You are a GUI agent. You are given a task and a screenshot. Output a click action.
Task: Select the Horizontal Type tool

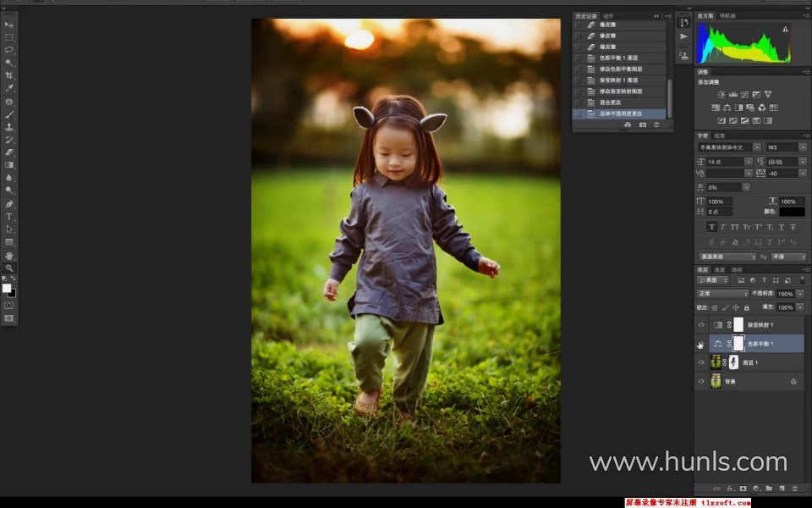(8, 217)
